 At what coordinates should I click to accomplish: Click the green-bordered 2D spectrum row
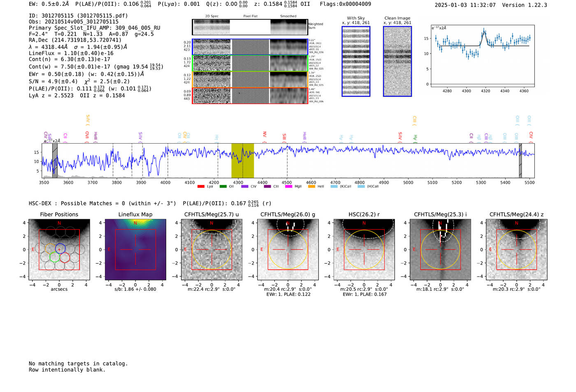[250, 63]
